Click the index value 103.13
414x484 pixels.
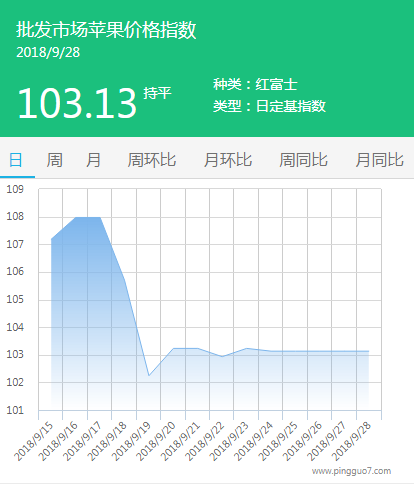(77, 103)
